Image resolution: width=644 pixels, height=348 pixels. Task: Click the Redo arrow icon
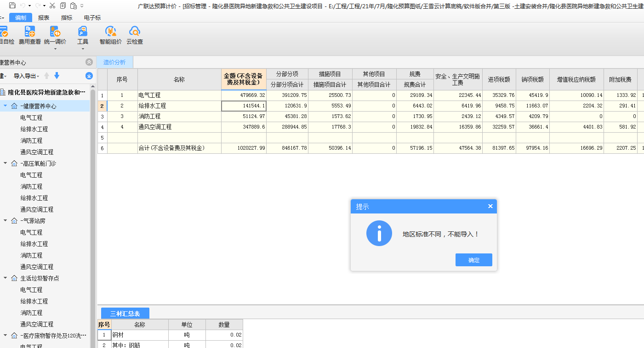click(x=38, y=6)
